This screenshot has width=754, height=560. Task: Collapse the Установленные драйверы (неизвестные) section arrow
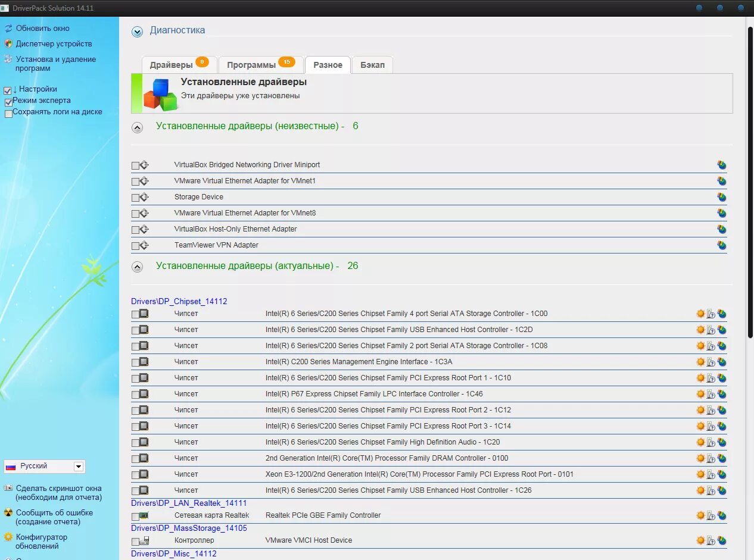[x=137, y=127]
